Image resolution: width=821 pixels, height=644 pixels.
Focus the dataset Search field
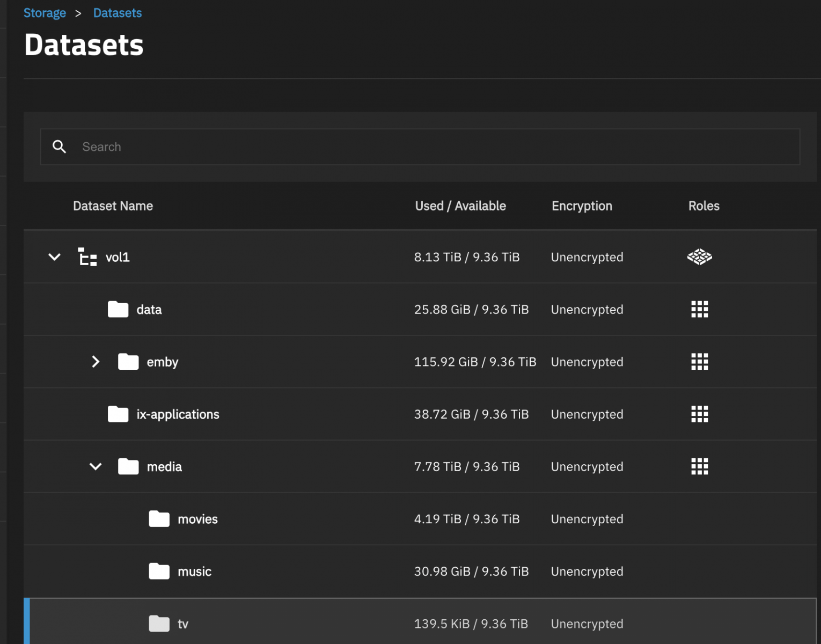pyautogui.click(x=420, y=147)
